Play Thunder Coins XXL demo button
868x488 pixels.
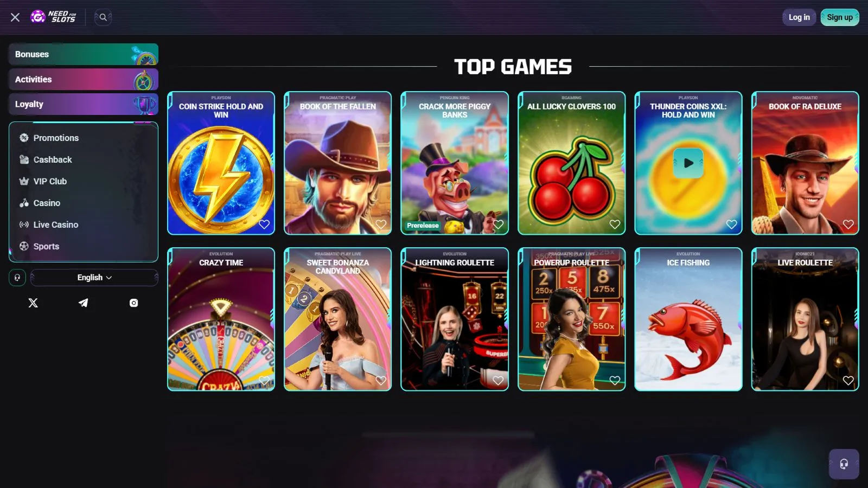[688, 163]
